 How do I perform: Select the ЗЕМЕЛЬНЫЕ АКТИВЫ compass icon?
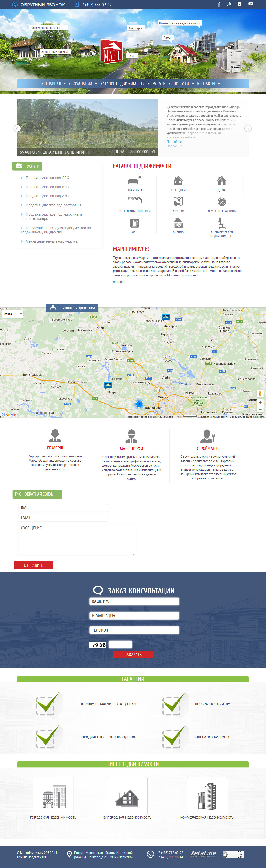click(222, 202)
